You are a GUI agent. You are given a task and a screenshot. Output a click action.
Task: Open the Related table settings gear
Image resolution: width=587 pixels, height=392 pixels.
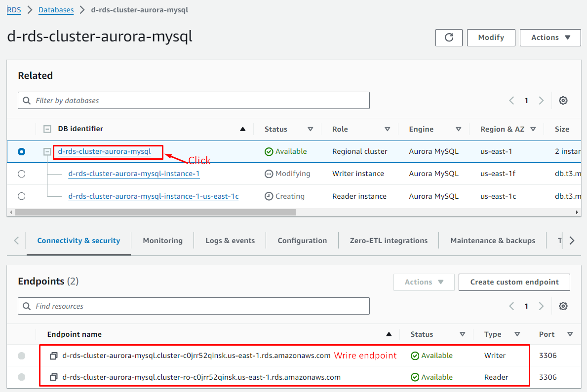(x=563, y=101)
